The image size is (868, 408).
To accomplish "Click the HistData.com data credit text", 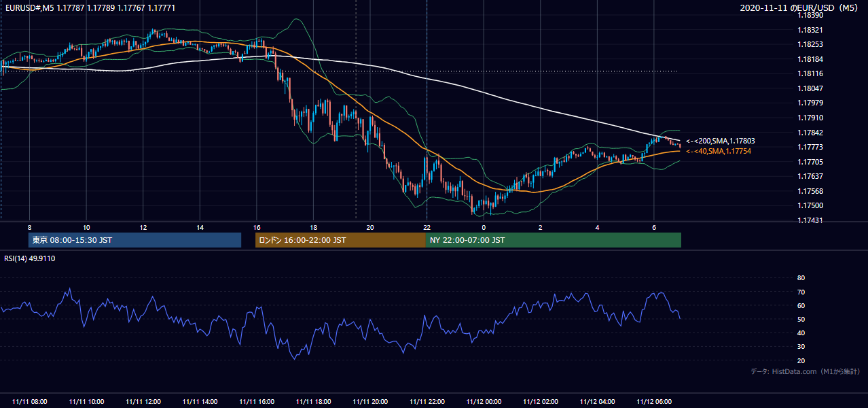I will pos(806,371).
